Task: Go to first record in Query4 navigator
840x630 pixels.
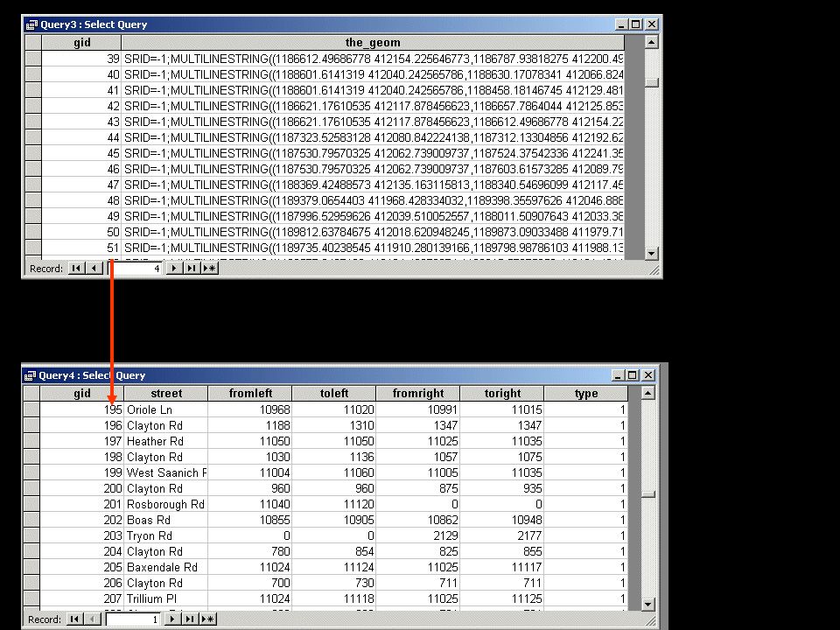Action: point(74,619)
